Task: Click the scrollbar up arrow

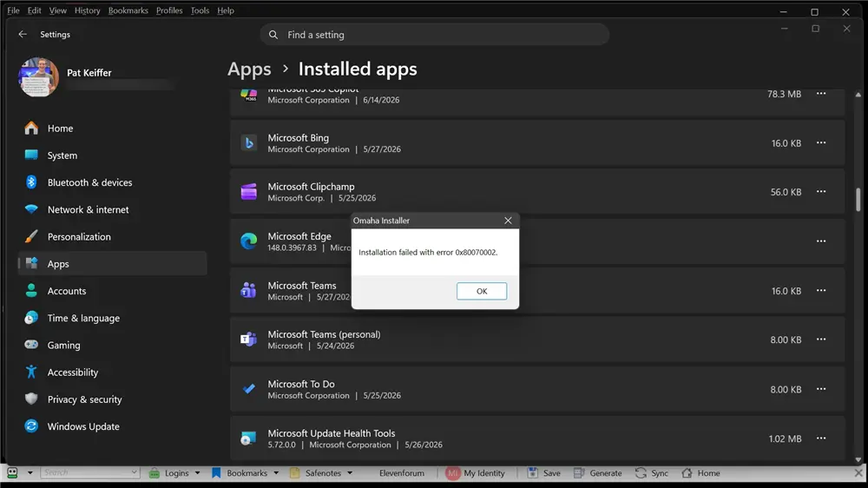Action: (x=858, y=95)
